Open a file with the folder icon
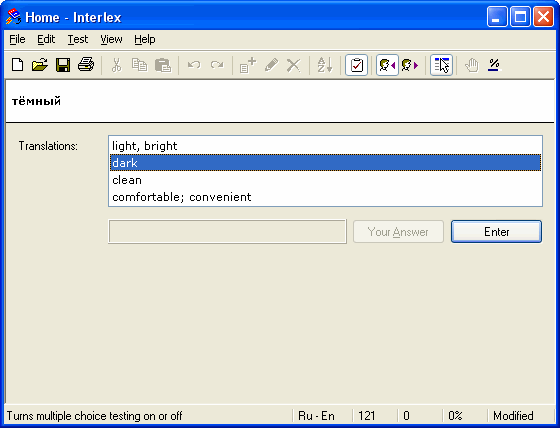The image size is (560, 428). pos(40,65)
